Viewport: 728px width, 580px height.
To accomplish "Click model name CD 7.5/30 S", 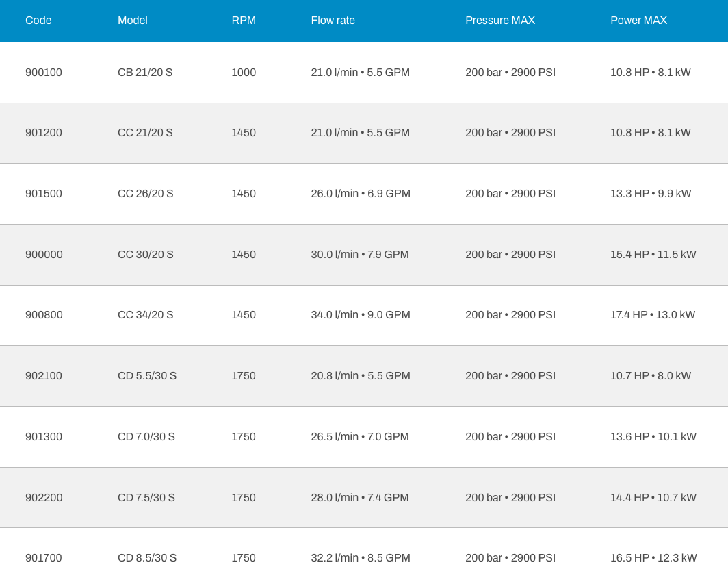I will 146,498.
